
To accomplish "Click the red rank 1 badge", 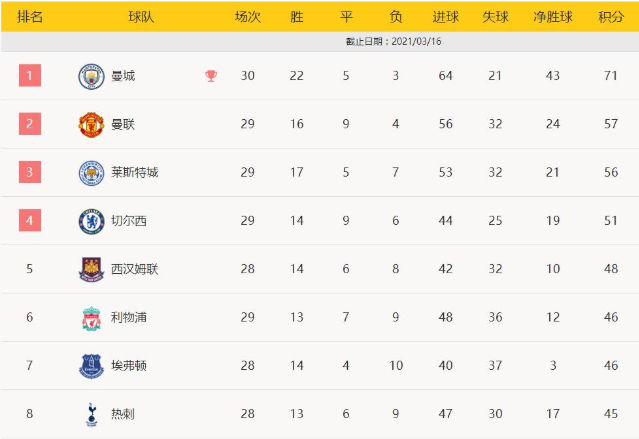I will coord(30,76).
